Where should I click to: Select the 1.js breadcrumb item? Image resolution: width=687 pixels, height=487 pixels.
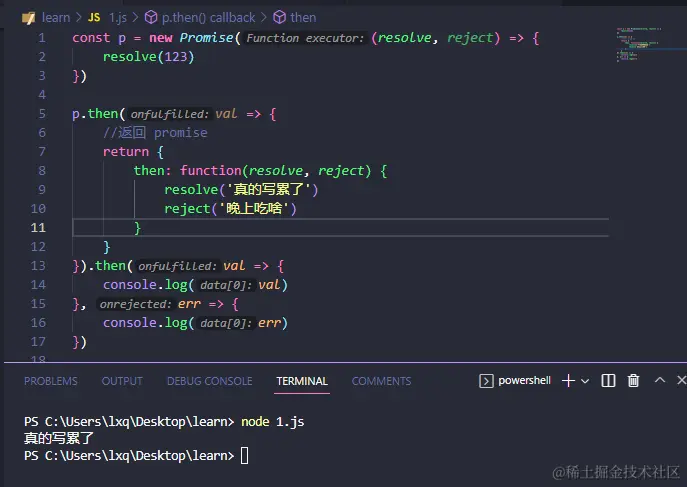117,18
